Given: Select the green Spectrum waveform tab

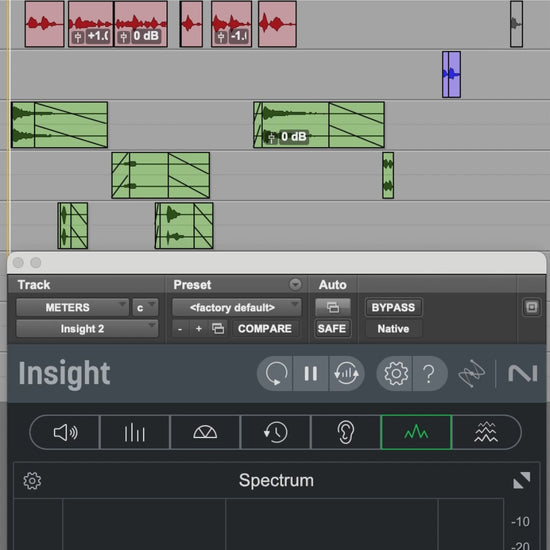Looking at the screenshot, I should (x=416, y=432).
